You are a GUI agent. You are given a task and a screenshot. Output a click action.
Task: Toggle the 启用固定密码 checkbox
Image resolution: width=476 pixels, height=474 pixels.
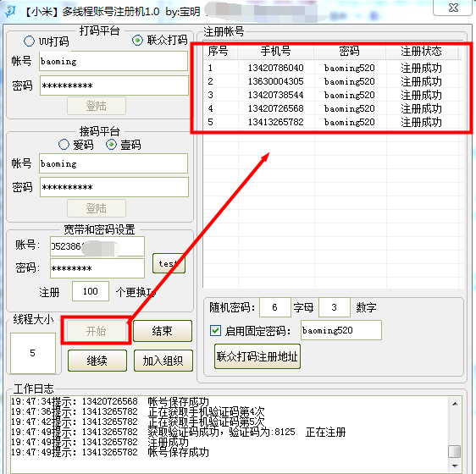point(215,330)
